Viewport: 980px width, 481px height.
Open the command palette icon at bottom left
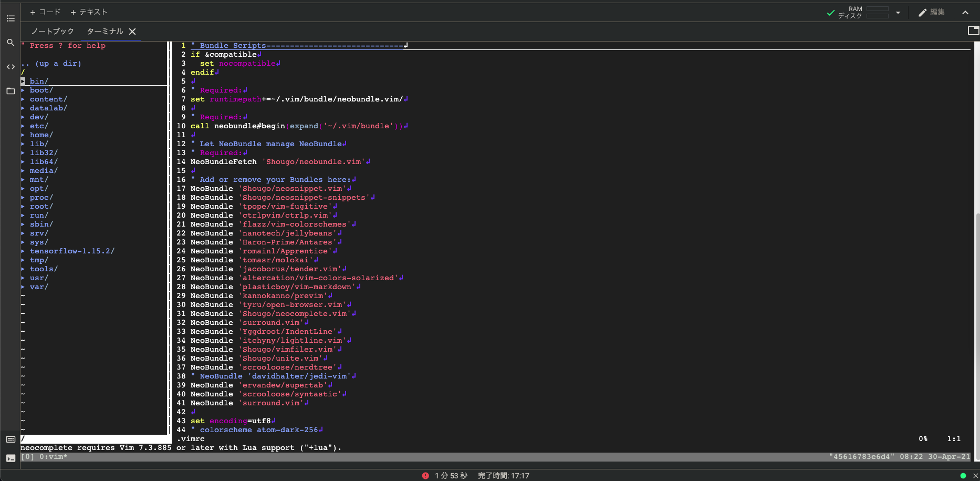point(11,439)
